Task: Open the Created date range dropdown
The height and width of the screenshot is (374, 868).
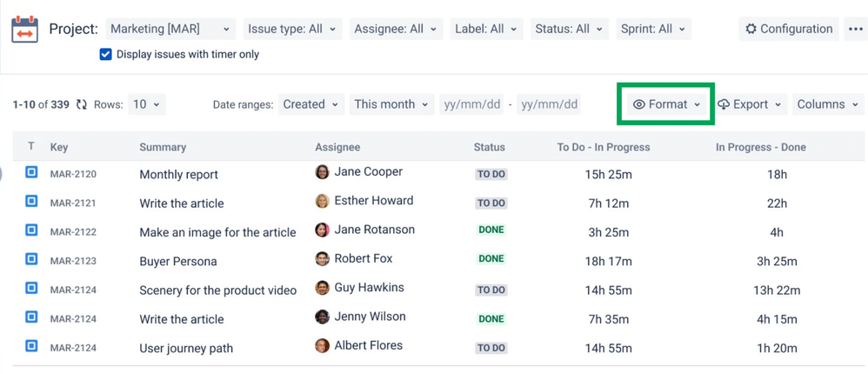Action: pyautogui.click(x=311, y=104)
